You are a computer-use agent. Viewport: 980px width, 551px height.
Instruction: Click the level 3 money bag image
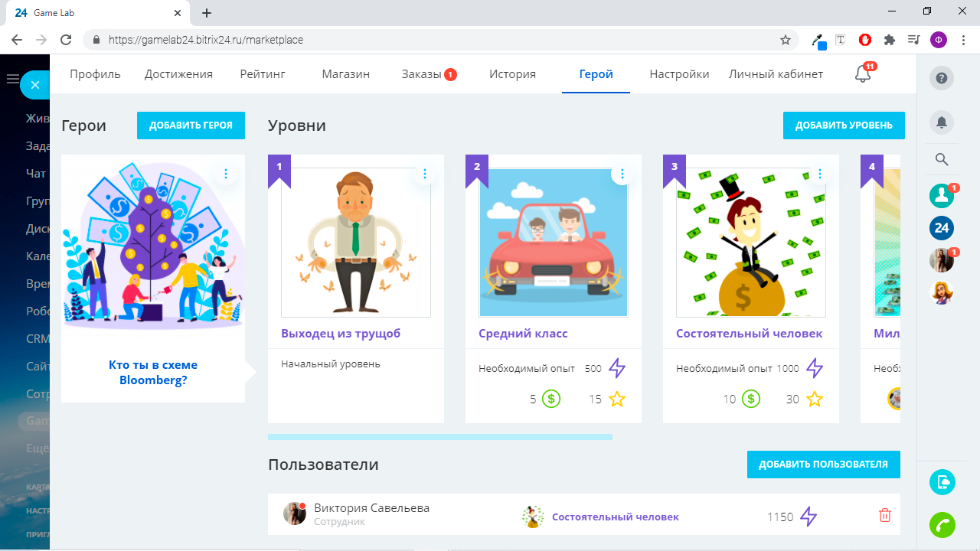tap(751, 243)
